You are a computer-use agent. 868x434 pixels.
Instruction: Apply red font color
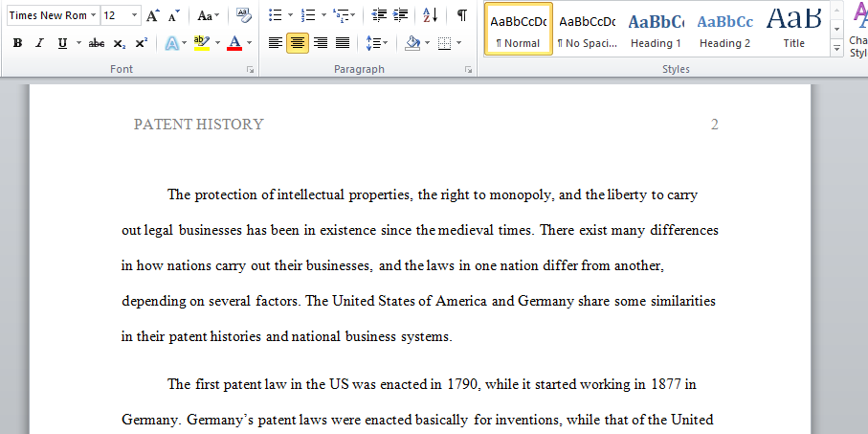234,43
